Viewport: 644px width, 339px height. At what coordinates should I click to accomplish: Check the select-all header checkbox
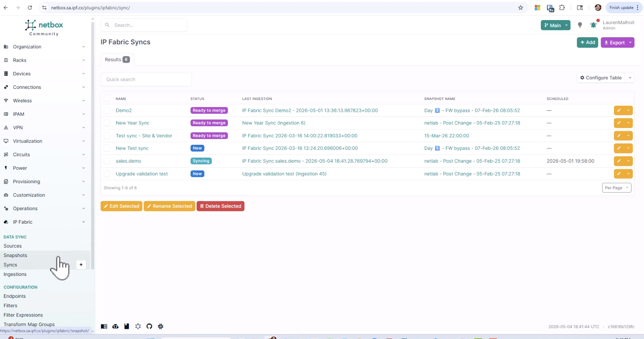click(x=107, y=98)
